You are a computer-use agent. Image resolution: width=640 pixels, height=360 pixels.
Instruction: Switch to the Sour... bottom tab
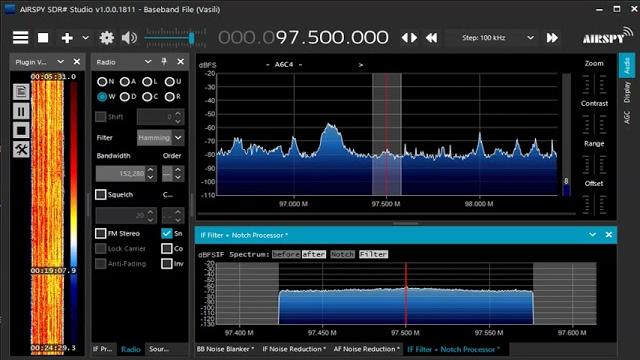click(159, 349)
